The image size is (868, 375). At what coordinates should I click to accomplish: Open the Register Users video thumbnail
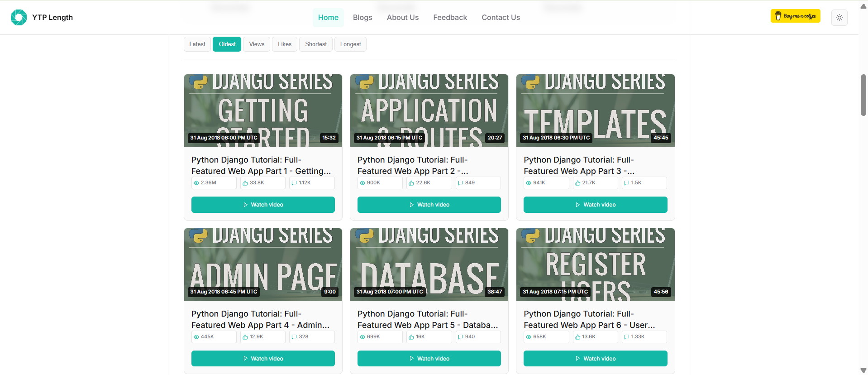(595, 264)
